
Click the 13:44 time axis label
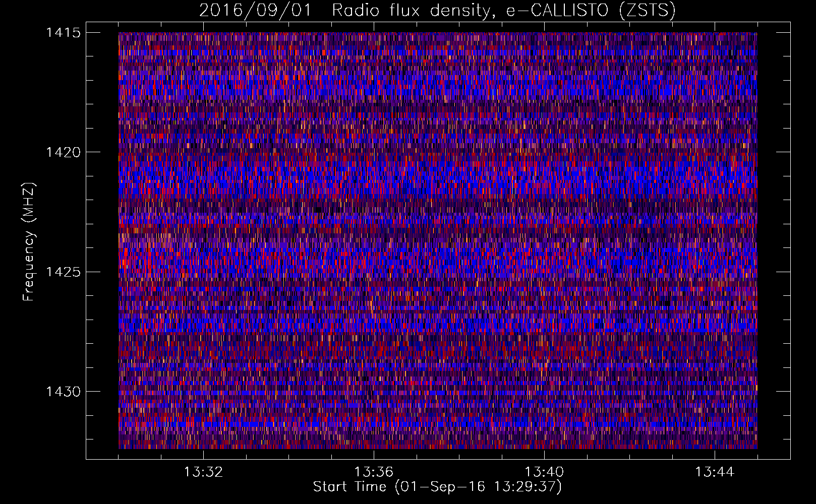(x=715, y=472)
